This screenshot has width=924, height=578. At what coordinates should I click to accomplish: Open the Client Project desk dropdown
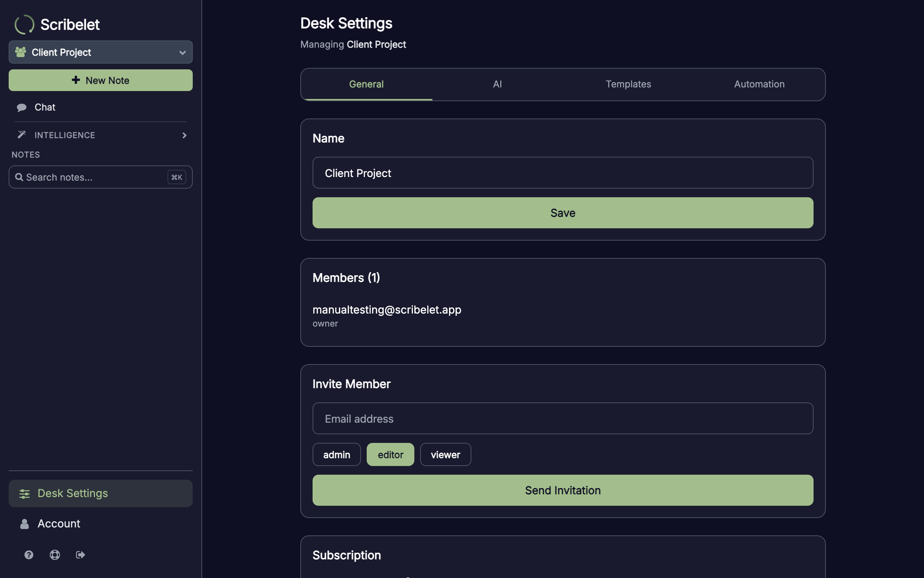tap(100, 52)
